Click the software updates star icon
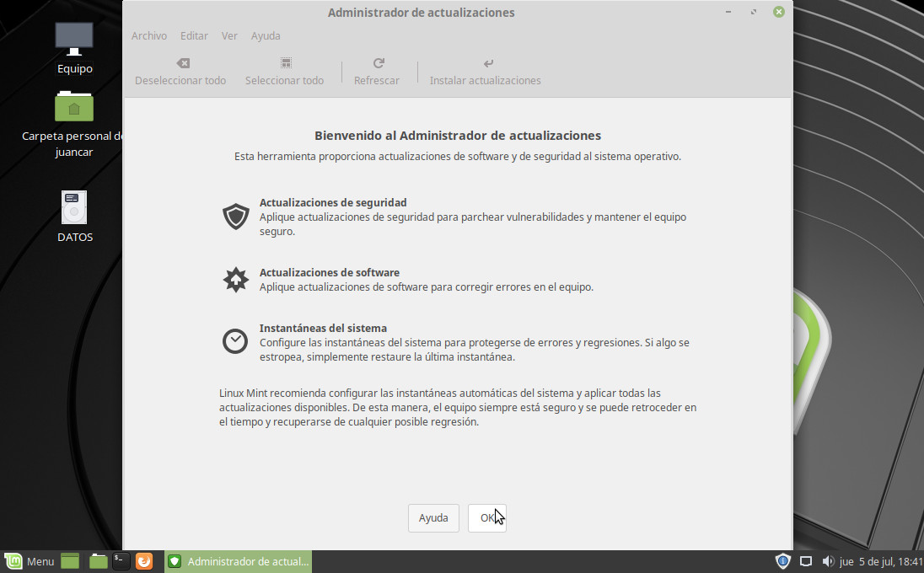The image size is (924, 573). coord(236,279)
